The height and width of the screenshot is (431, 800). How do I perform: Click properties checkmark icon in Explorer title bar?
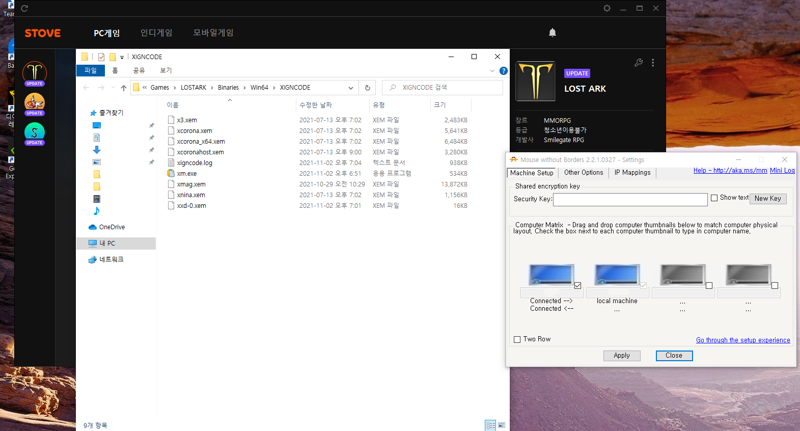101,57
